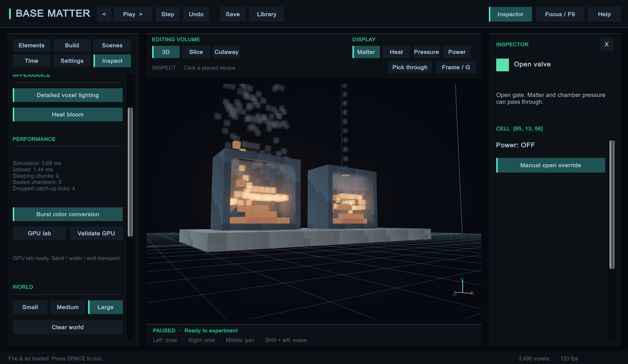Open the Help panel
Viewport: 628px width, 364px height.
pyautogui.click(x=604, y=14)
